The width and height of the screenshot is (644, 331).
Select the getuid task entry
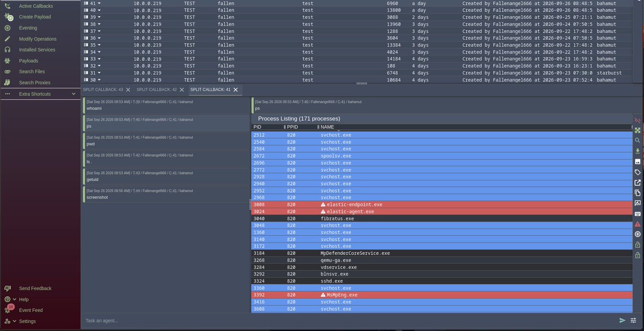point(166,176)
